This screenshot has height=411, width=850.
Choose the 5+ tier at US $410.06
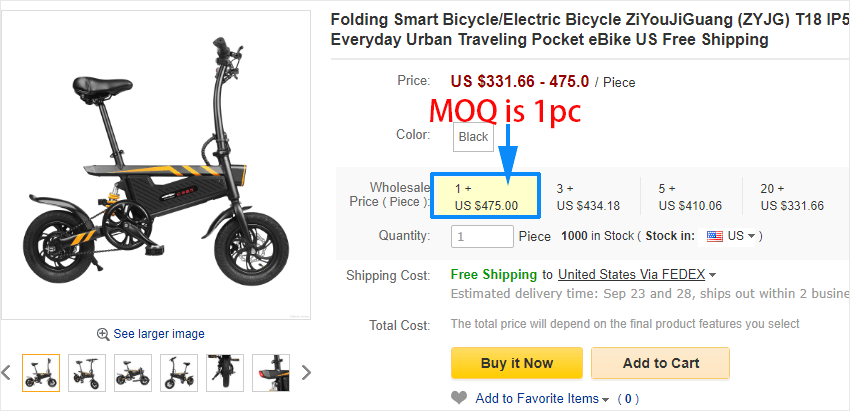tap(690, 197)
